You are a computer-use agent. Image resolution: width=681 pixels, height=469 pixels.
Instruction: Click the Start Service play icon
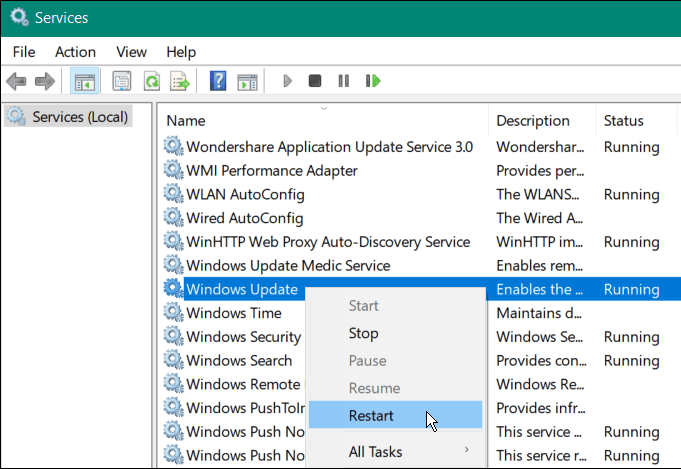[x=288, y=81]
